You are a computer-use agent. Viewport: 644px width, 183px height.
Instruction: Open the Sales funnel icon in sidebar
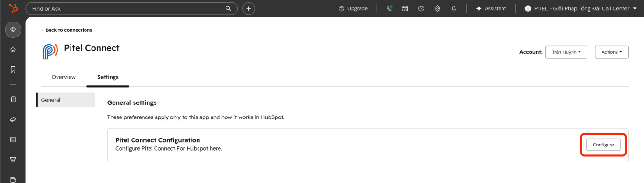(x=13, y=160)
